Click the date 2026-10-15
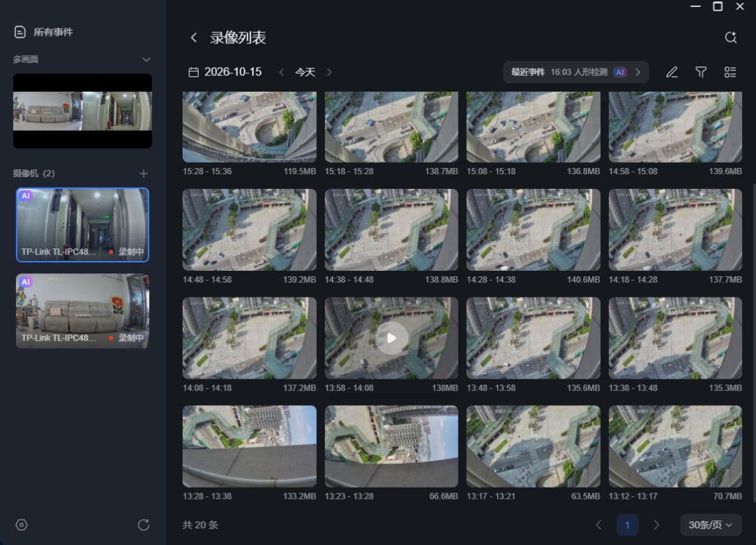Screen dimensions: 756x545 tap(233, 72)
